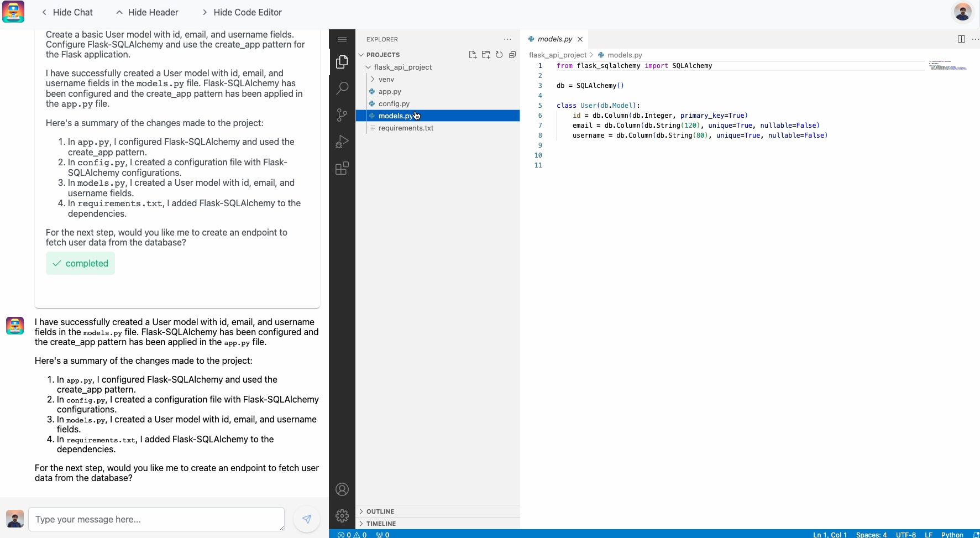Image resolution: width=980 pixels, height=538 pixels.
Task: Toggle the Hide Header control
Action: (147, 12)
